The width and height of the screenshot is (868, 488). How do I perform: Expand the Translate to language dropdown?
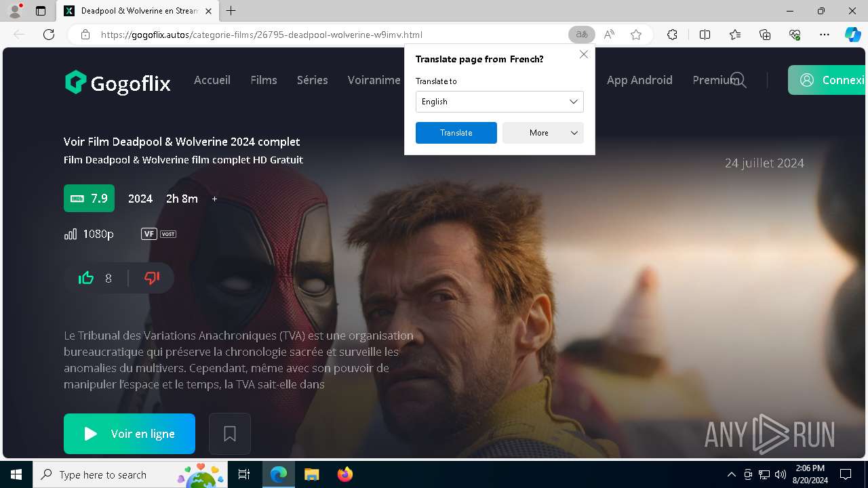point(500,102)
